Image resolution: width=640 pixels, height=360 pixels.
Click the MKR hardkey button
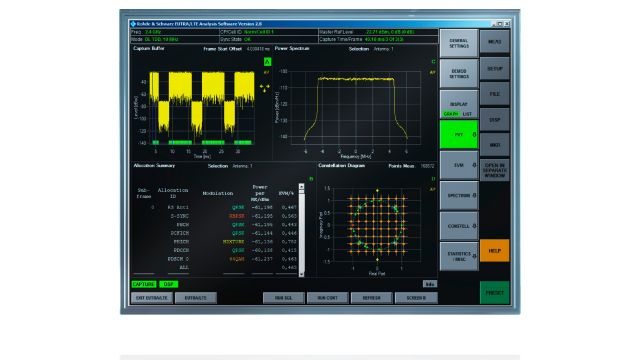pos(495,145)
